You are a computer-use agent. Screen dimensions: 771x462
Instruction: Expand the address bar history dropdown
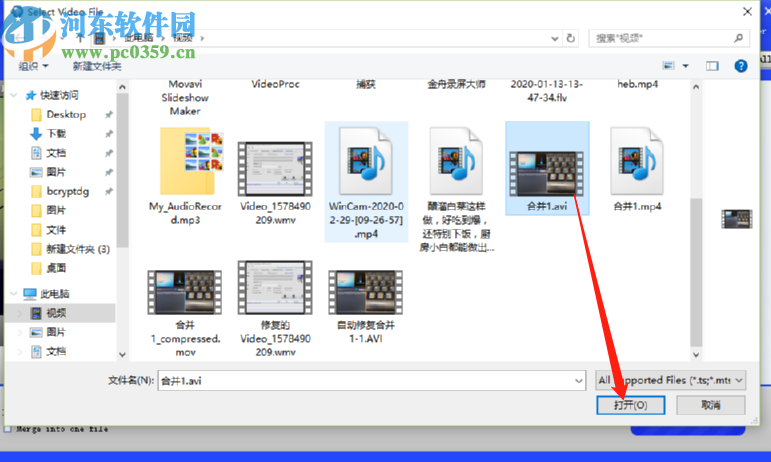pyautogui.click(x=555, y=38)
